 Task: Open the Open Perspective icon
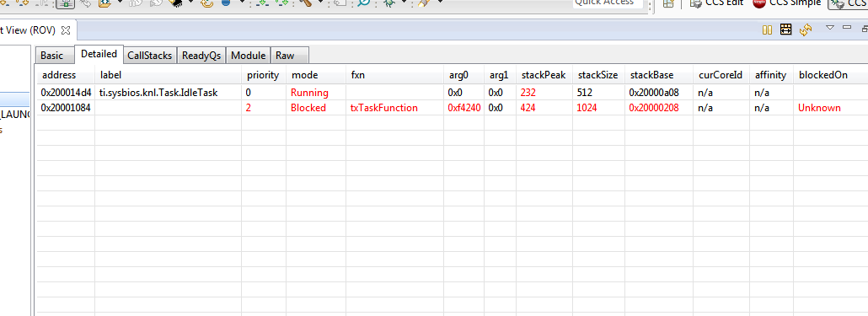coord(669,3)
